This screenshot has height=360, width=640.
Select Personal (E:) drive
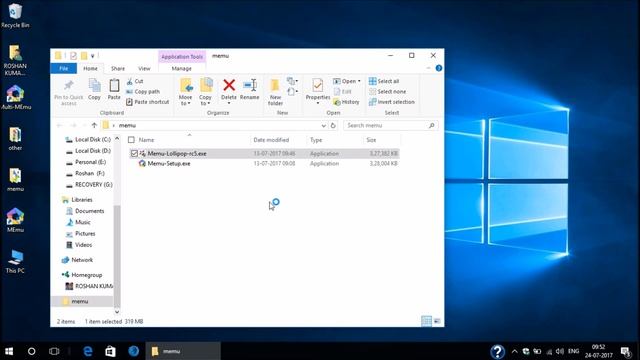86,162
